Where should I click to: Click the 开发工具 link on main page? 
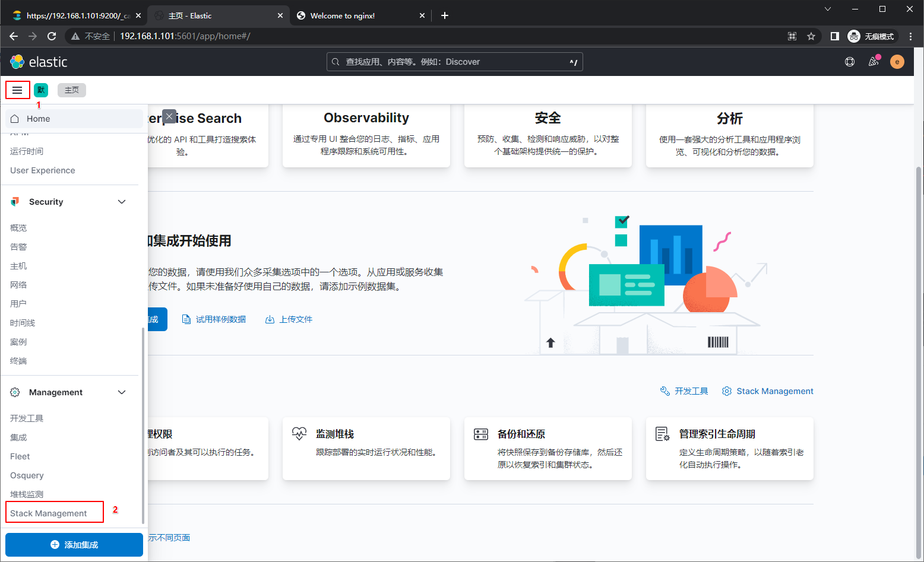point(691,391)
